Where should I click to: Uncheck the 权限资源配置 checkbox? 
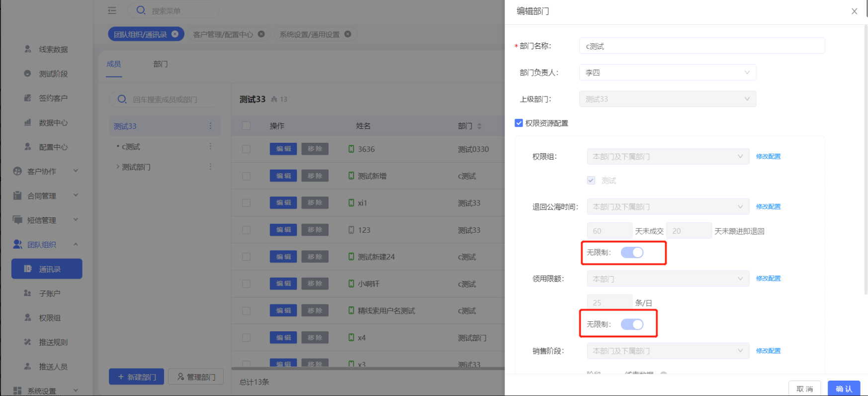coord(519,123)
